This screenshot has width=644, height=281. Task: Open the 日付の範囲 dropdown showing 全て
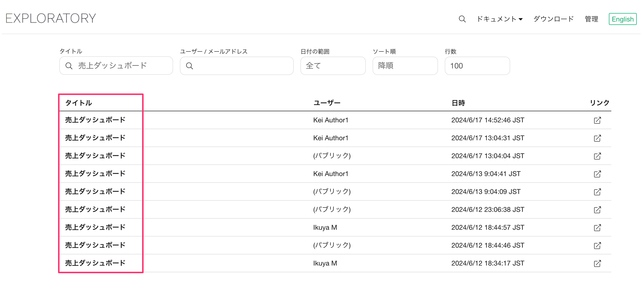333,66
